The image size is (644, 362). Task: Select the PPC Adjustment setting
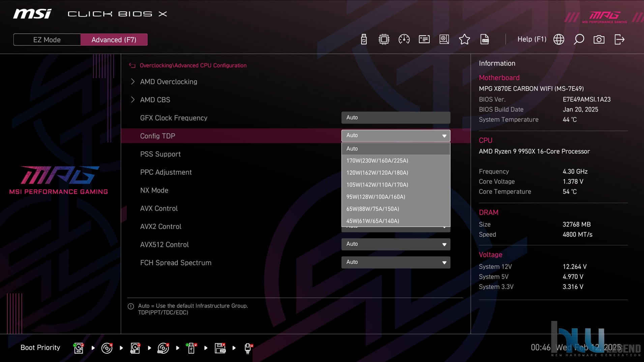(166, 172)
